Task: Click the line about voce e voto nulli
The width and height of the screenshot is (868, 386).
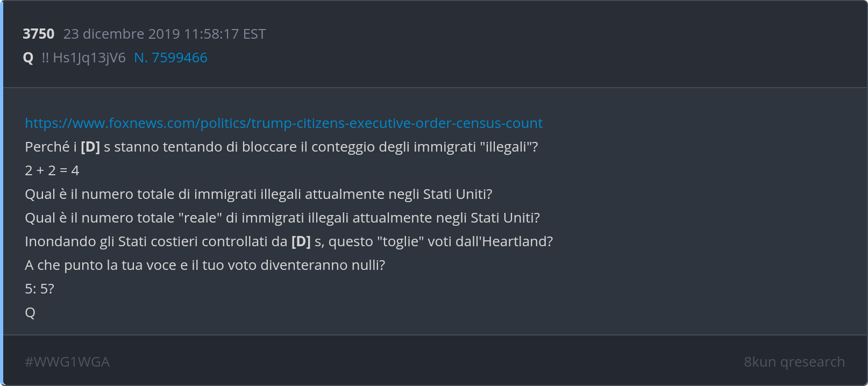Action: pyautogui.click(x=204, y=265)
